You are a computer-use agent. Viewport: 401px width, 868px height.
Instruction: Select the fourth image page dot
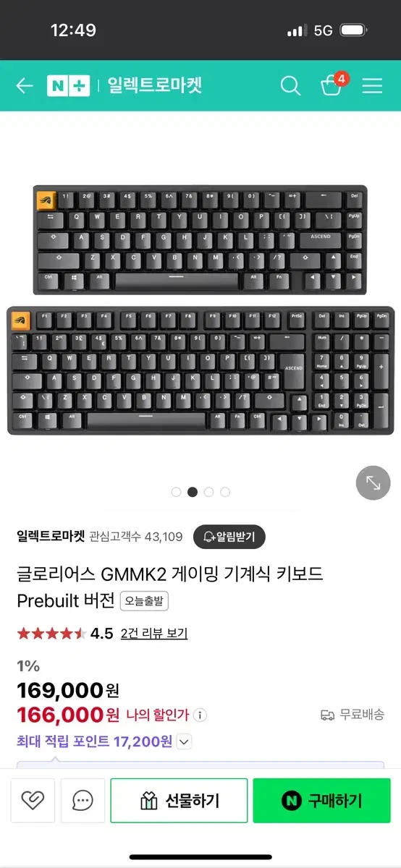coord(225,492)
